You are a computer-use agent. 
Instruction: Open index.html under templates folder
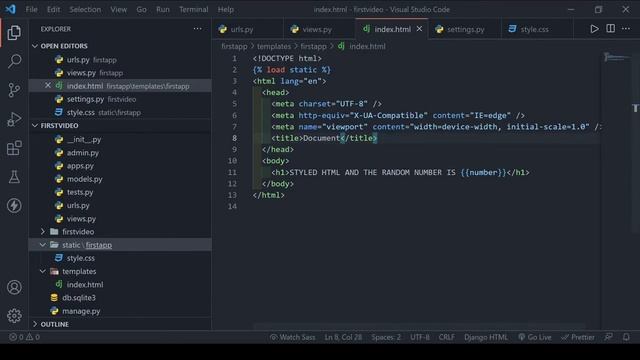[120, 284]
